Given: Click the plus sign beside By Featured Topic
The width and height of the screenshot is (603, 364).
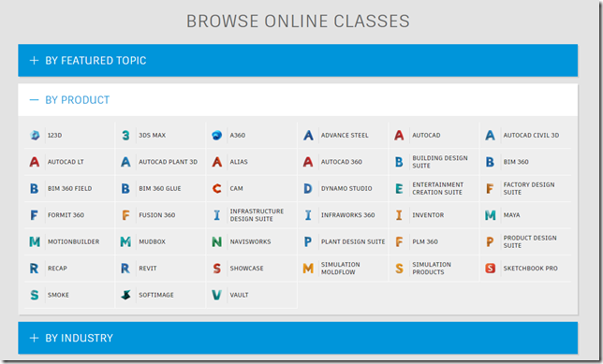Looking at the screenshot, I should 35,60.
